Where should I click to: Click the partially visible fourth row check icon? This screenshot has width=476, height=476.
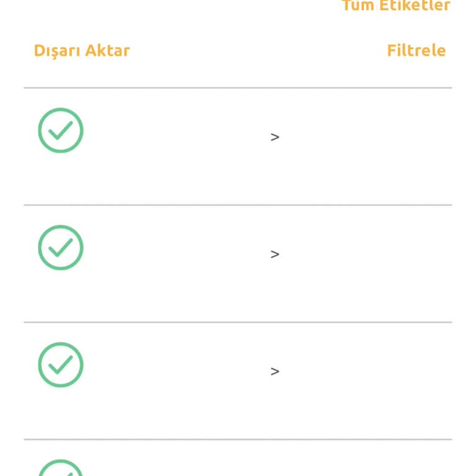coord(61,470)
